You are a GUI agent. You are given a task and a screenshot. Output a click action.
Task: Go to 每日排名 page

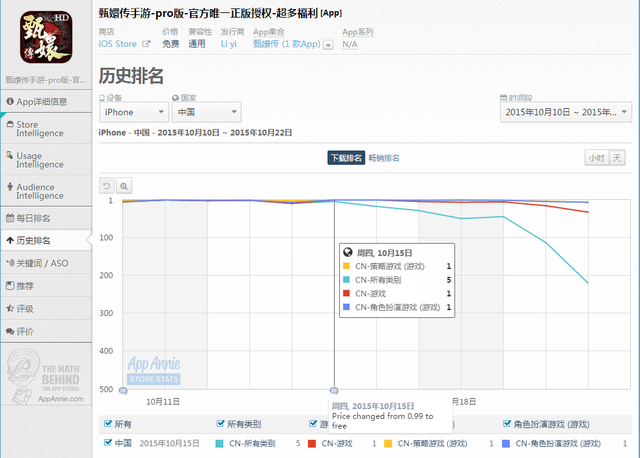click(46, 218)
